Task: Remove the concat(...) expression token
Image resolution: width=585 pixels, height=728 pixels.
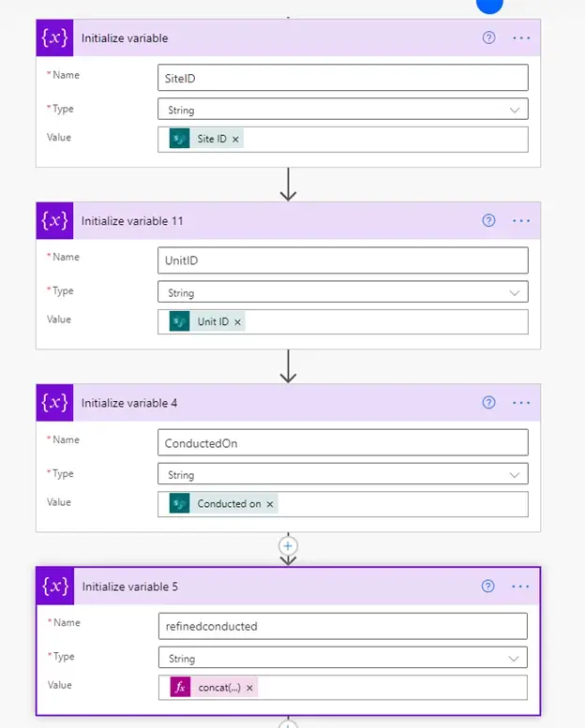Action: [249, 688]
